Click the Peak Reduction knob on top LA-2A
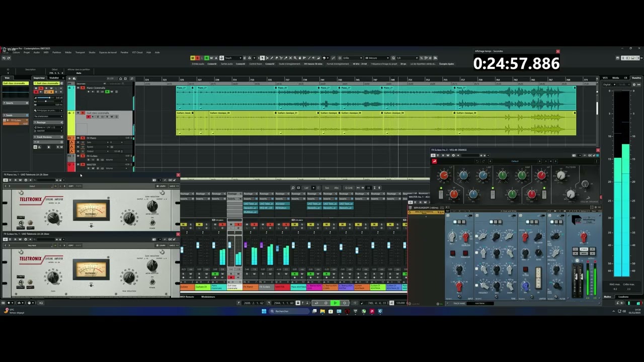644x362 pixels. pos(129,218)
